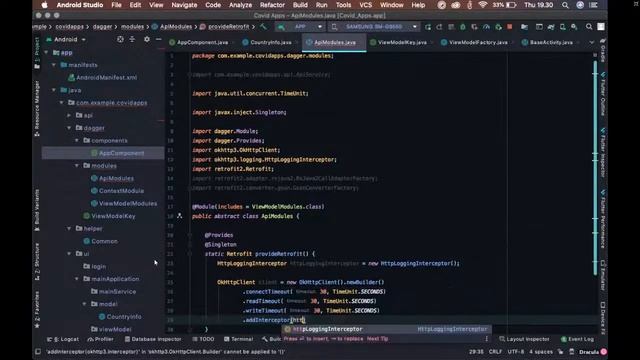Switch to ViewModelFactory.java tab
The height and width of the screenshot is (360, 640).
pyautogui.click(x=475, y=42)
